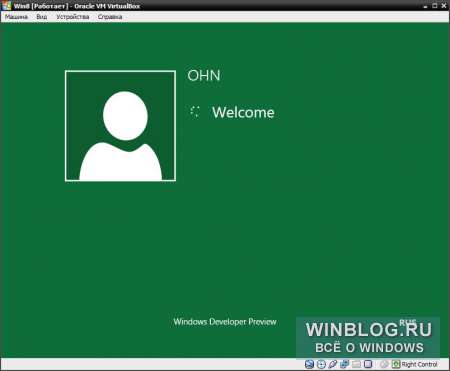Click the mouse integration status icon

coord(384,364)
